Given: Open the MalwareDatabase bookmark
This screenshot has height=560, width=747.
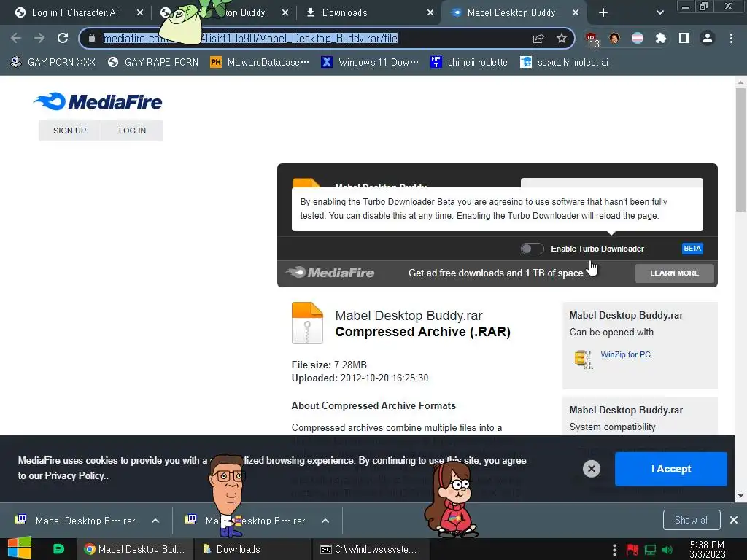Looking at the screenshot, I should click(x=260, y=63).
